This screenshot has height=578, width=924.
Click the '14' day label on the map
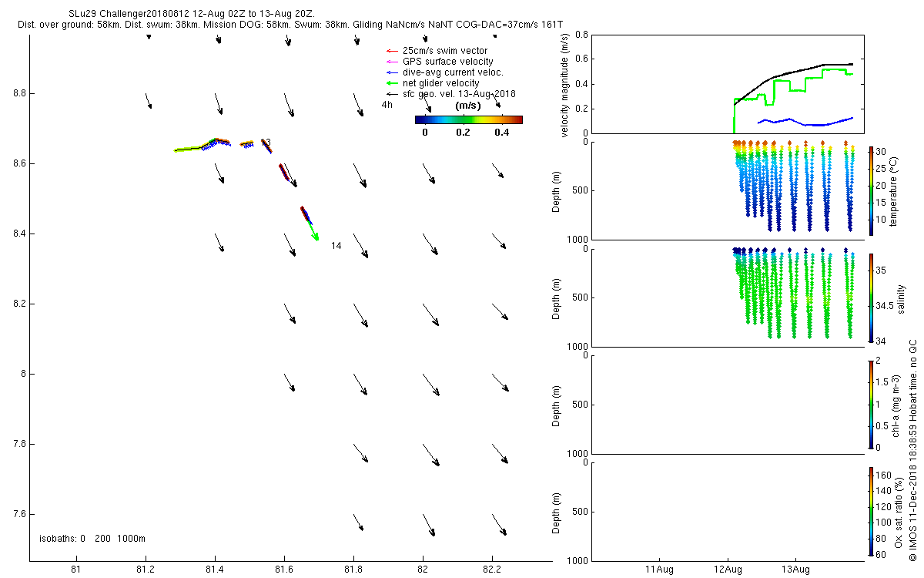[x=336, y=245]
